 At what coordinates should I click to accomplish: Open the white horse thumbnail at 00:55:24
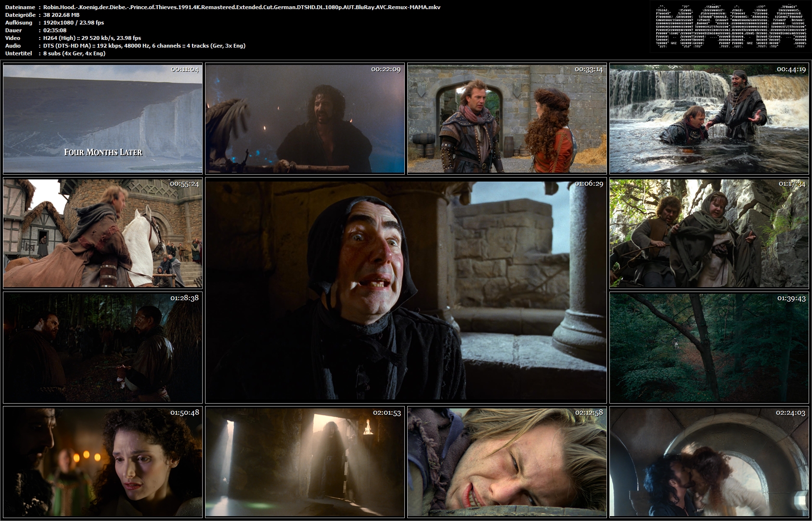point(103,233)
